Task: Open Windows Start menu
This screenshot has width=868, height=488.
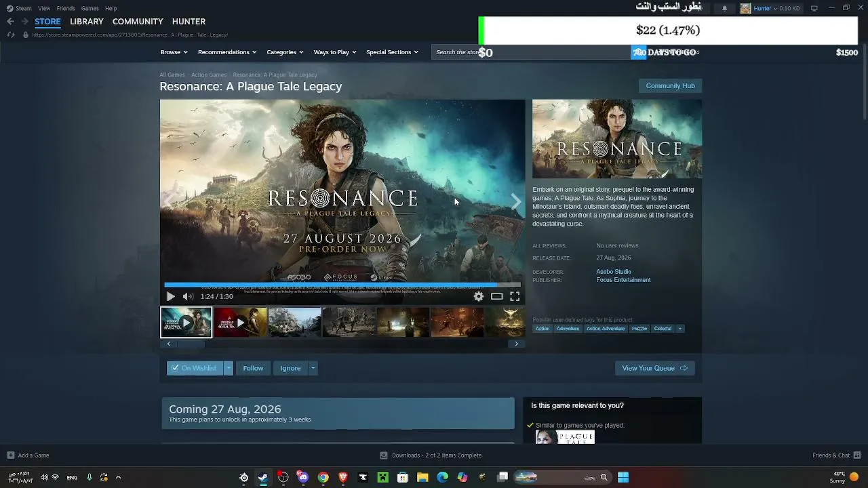Action: pos(623,477)
